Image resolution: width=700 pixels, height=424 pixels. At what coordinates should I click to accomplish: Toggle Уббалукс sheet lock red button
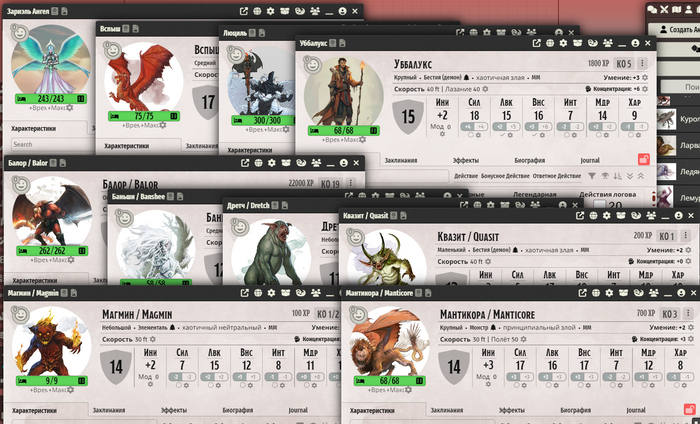643,159
